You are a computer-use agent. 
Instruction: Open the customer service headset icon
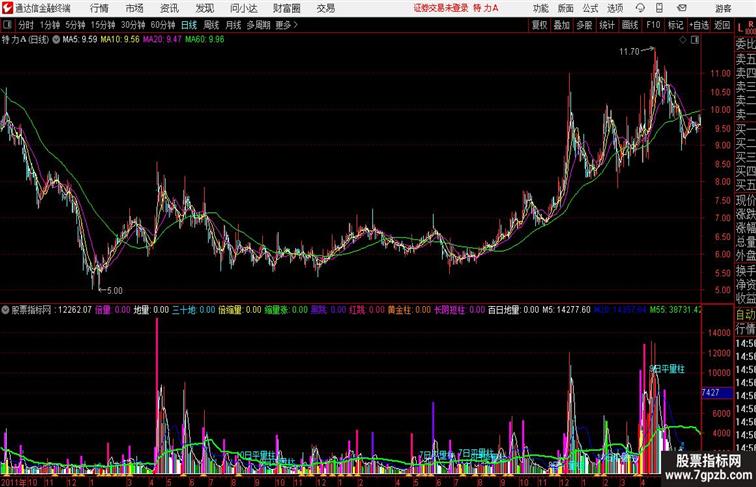point(640,8)
